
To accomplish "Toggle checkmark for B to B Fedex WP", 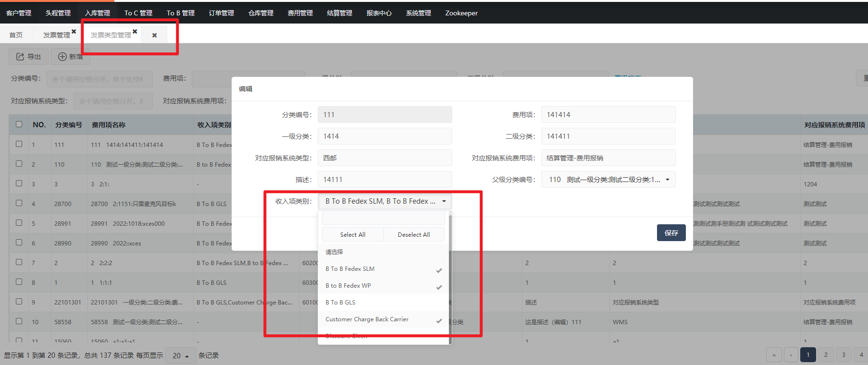I will click(439, 287).
